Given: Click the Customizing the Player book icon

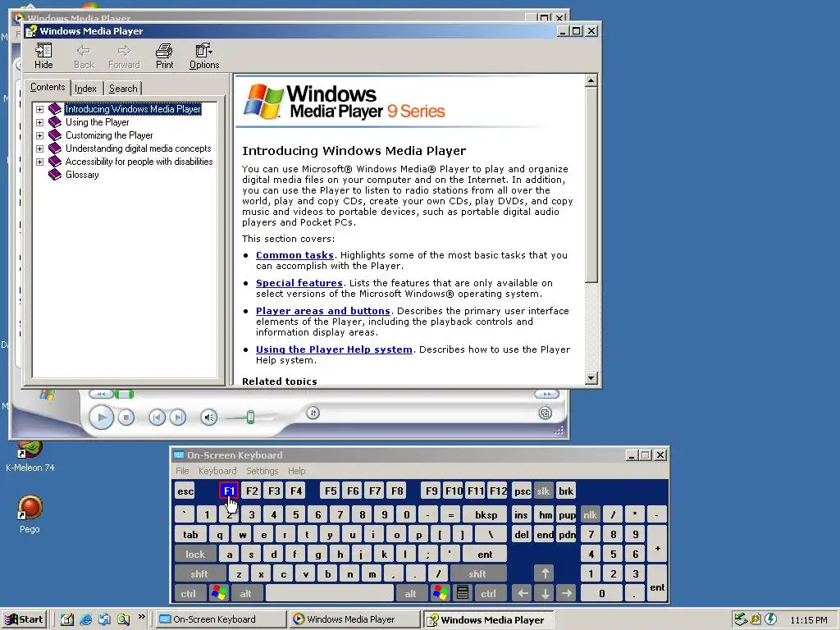Looking at the screenshot, I should 55,135.
